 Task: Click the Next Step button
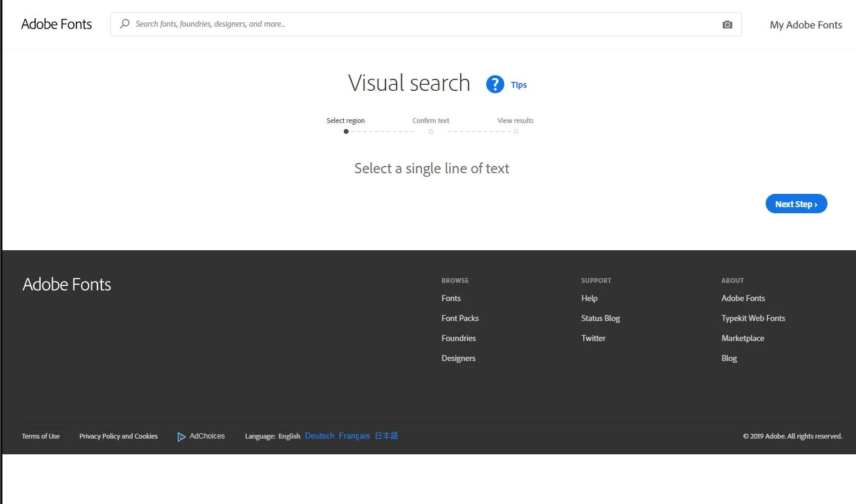(x=797, y=204)
